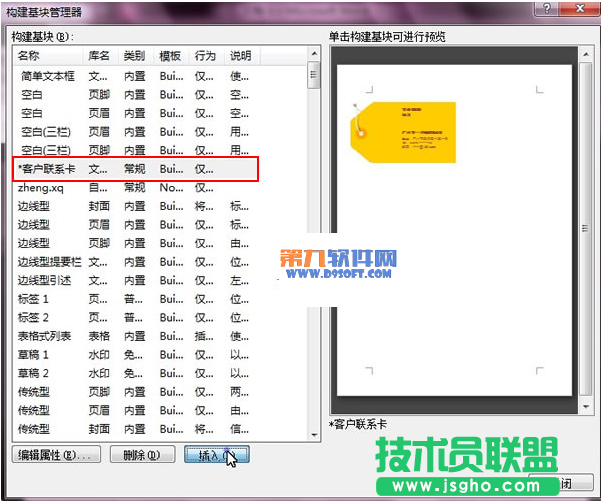The image size is (603, 502).
Task: Click the help question mark button
Action: click(547, 8)
